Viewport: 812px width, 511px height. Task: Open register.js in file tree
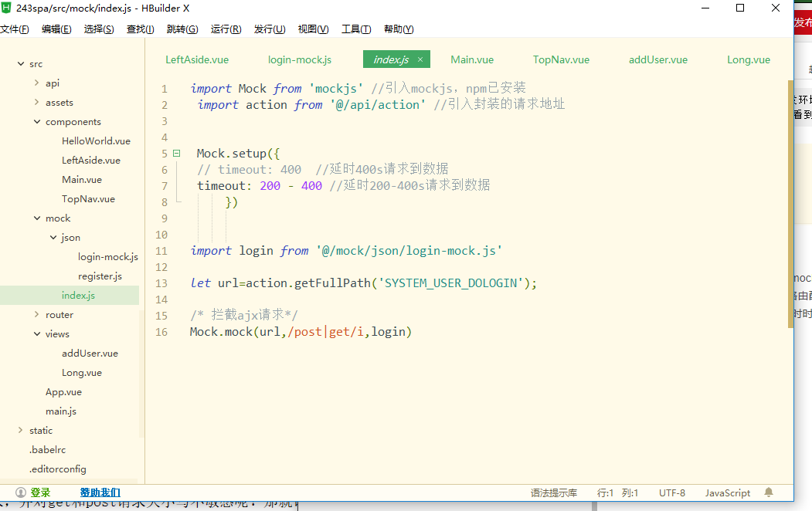tap(100, 276)
